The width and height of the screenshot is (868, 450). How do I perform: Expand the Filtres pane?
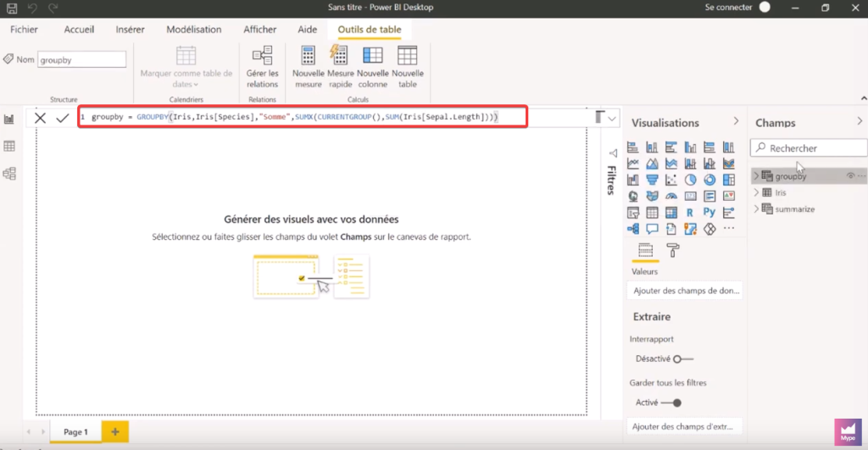[613, 153]
